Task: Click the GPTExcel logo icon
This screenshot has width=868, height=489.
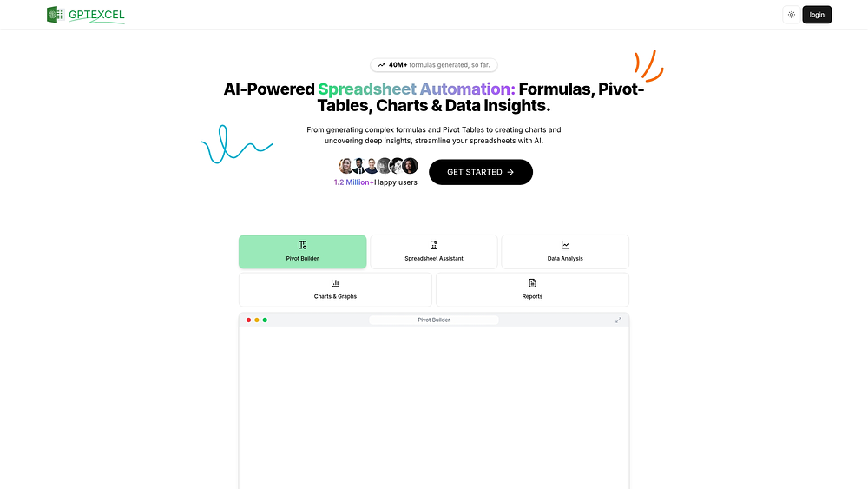Action: tap(55, 14)
